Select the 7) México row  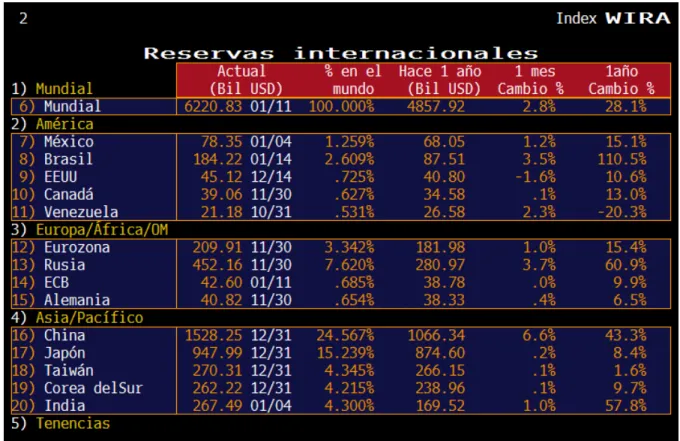point(340,141)
